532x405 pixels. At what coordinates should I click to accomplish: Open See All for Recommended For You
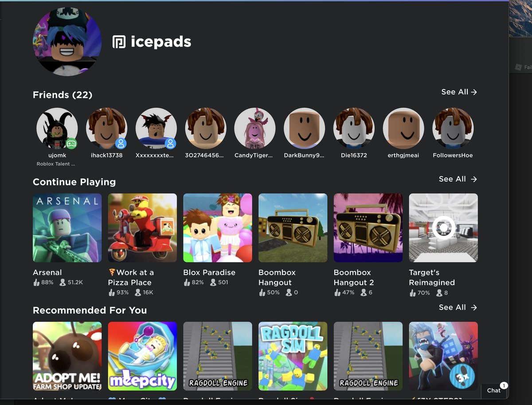[458, 307]
